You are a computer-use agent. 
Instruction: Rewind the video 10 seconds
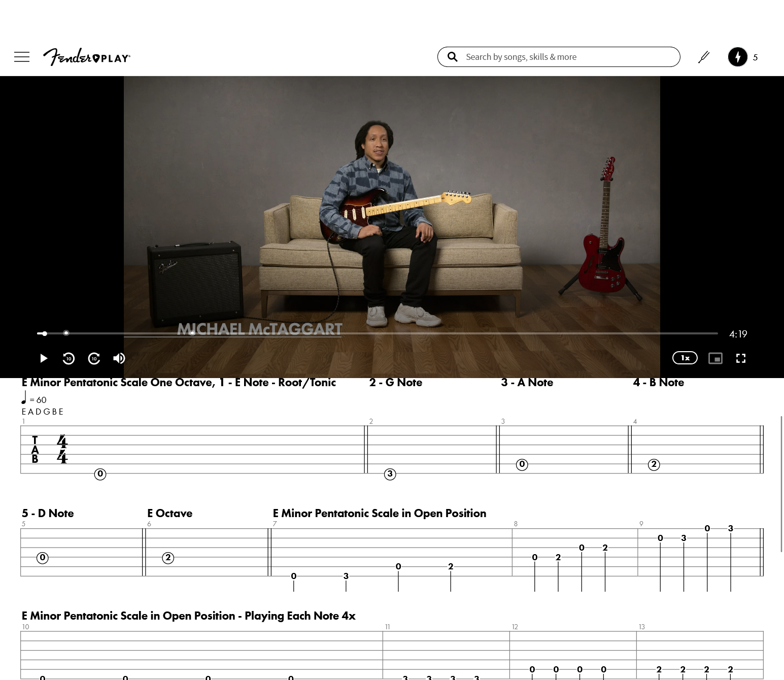(69, 358)
